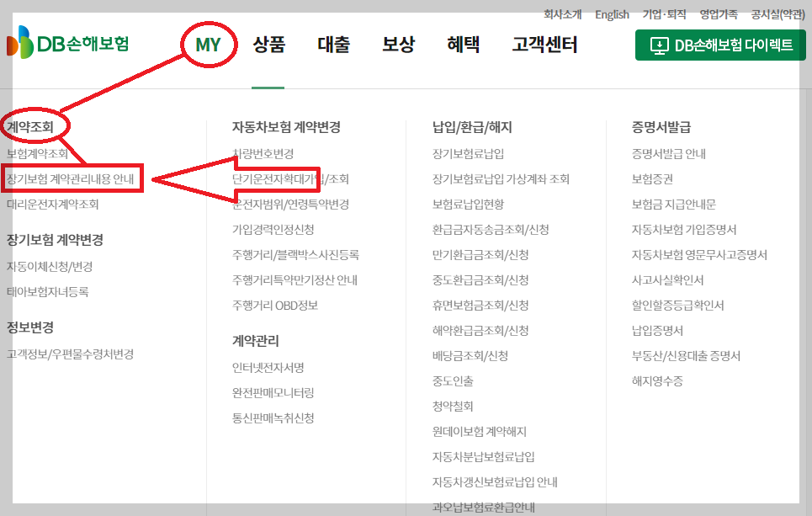Open the MY menu

pos(208,45)
